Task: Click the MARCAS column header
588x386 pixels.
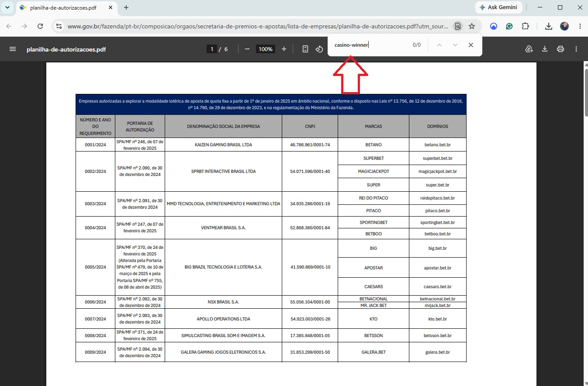Action: pos(374,126)
